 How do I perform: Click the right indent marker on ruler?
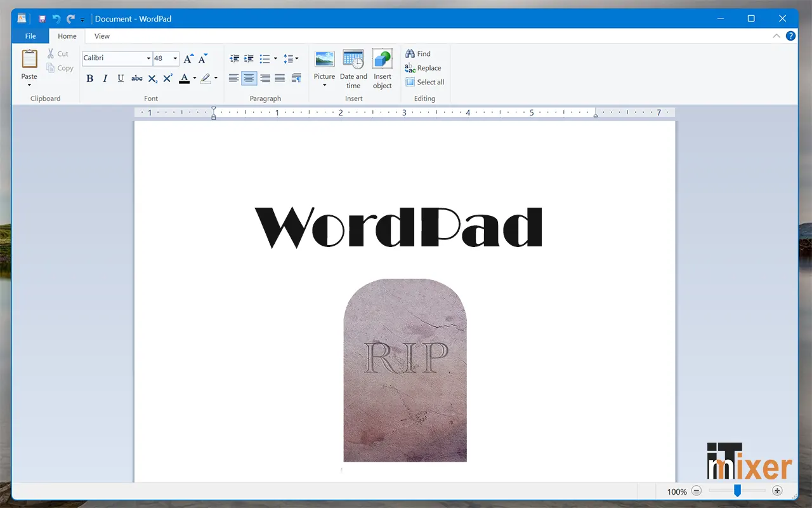tap(596, 115)
